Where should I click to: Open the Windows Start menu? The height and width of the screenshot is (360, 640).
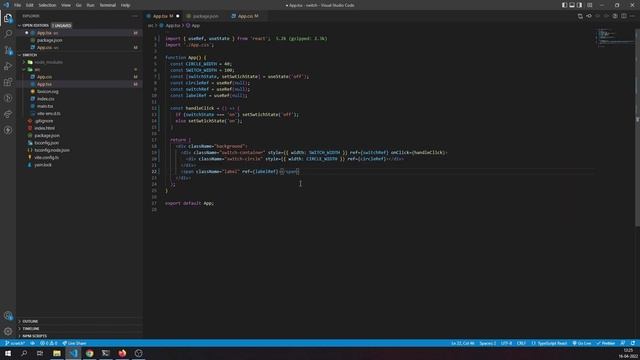[x=8, y=353]
